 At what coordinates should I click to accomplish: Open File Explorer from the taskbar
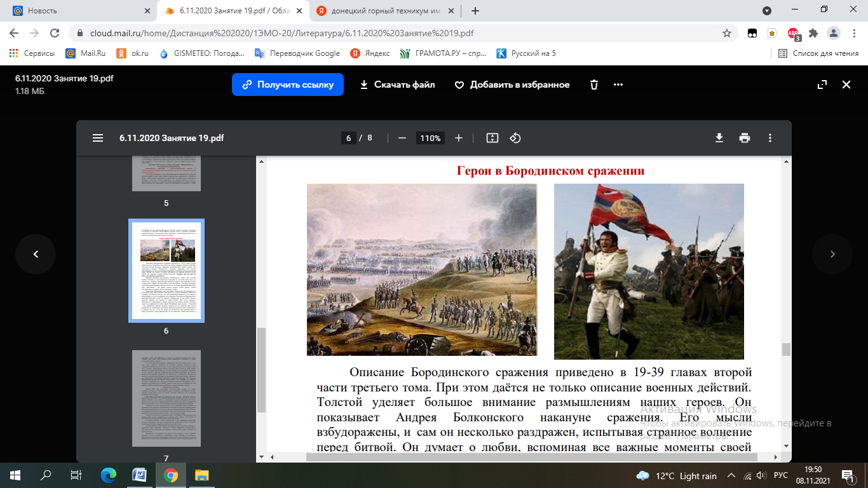tap(201, 475)
